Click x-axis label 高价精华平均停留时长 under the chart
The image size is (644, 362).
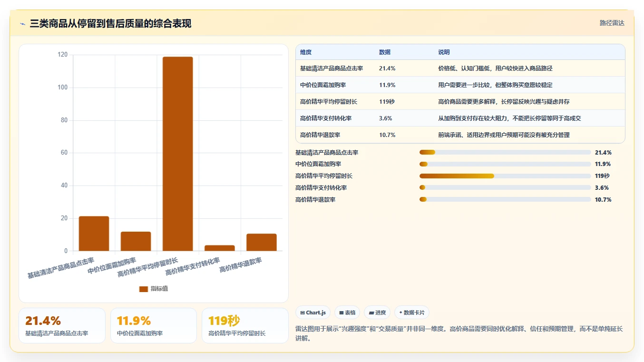tap(147, 267)
